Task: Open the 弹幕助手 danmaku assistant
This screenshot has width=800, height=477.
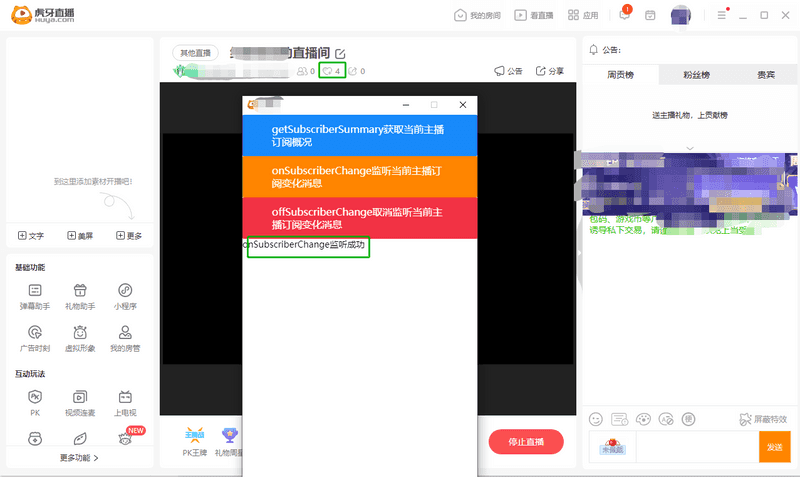Action: (x=35, y=296)
